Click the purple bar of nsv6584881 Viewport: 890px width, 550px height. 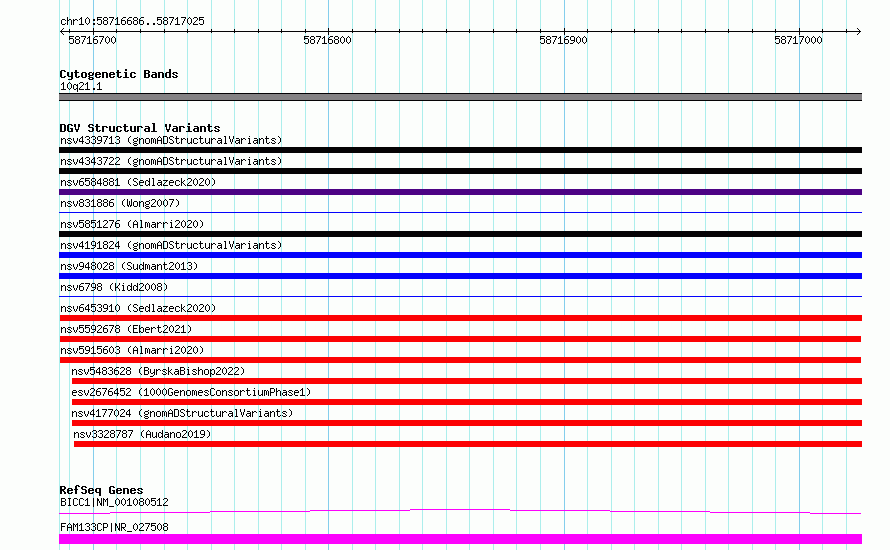[460, 192]
